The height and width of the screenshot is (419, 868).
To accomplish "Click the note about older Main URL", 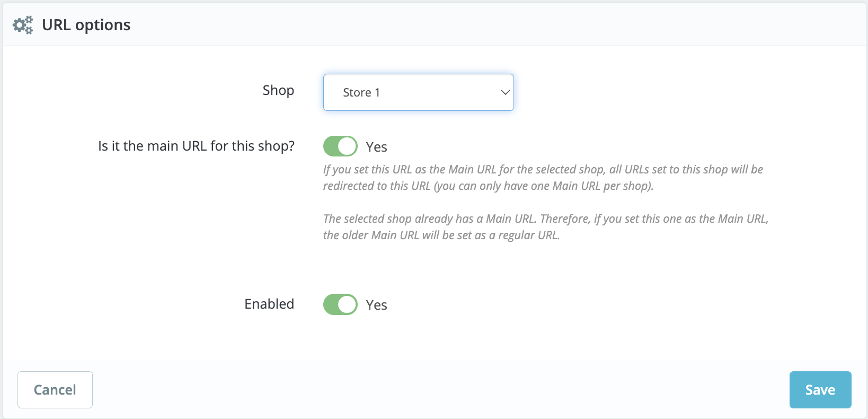I will tap(545, 227).
